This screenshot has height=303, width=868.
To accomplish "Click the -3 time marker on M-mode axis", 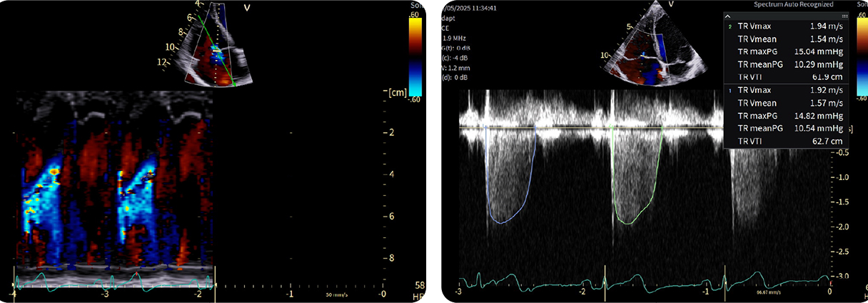I will (106, 294).
